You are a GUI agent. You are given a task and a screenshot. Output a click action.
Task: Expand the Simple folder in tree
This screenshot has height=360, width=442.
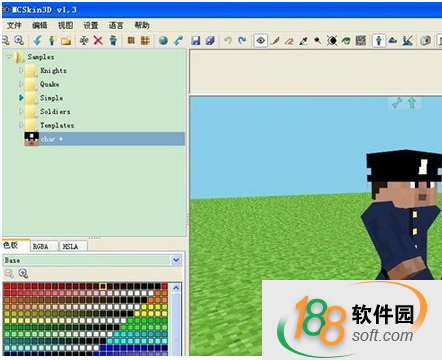(x=21, y=98)
